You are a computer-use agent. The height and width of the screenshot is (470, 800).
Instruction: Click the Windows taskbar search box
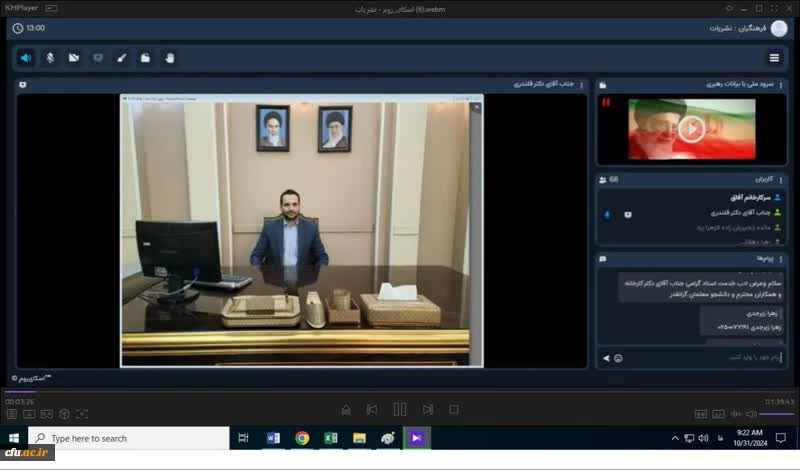pyautogui.click(x=128, y=438)
